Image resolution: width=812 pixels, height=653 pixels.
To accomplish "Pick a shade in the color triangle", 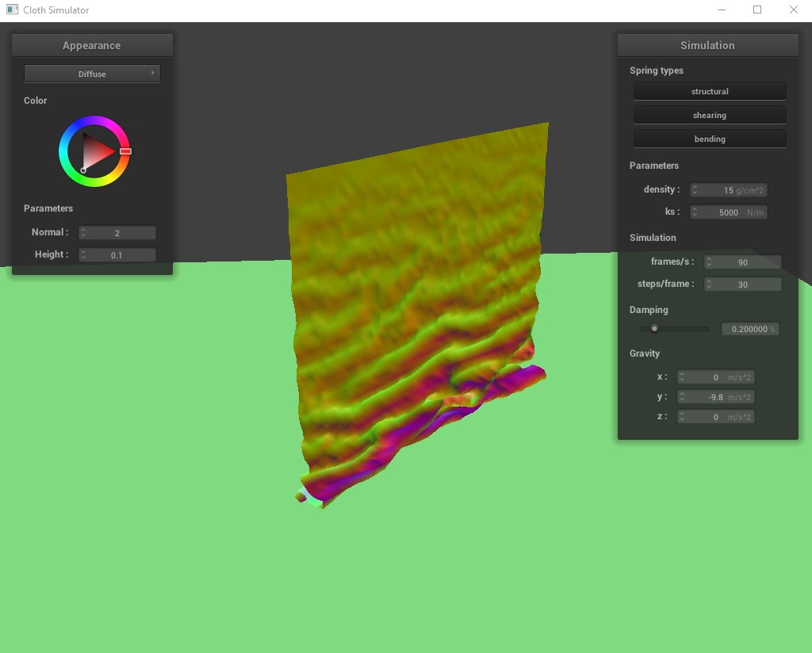I will (x=96, y=151).
